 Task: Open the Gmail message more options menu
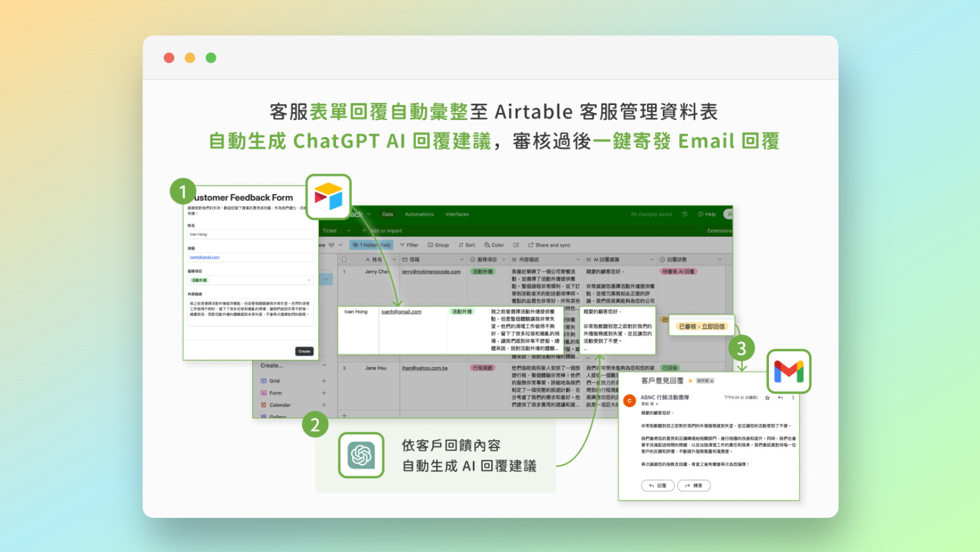(793, 398)
